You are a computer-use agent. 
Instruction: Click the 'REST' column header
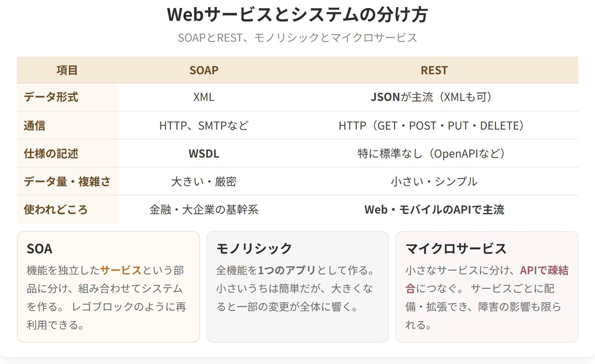click(x=434, y=70)
